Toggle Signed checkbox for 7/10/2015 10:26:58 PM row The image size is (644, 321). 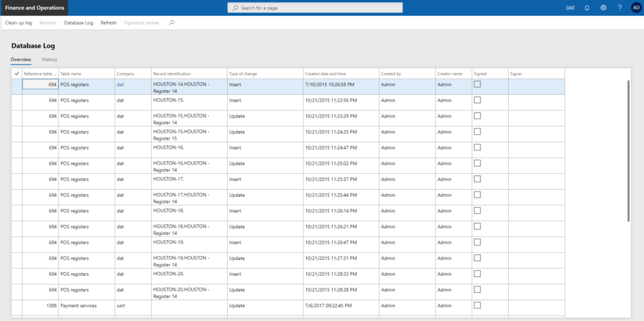[477, 84]
